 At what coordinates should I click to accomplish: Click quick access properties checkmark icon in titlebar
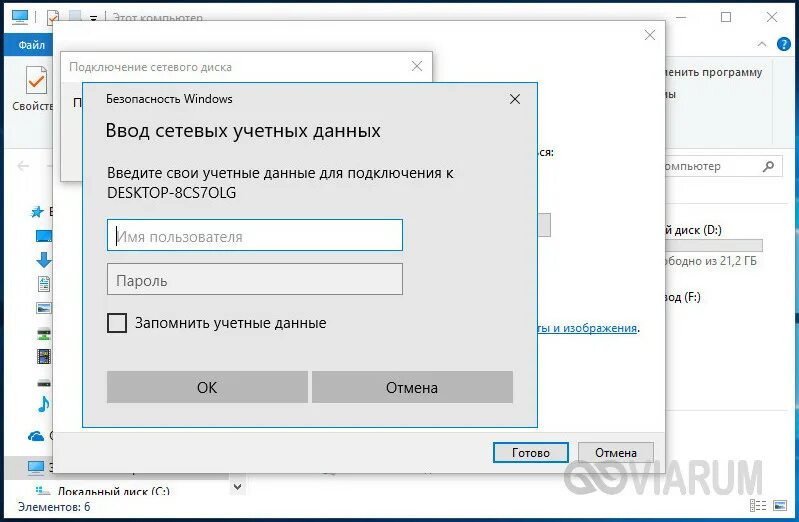(x=53, y=18)
